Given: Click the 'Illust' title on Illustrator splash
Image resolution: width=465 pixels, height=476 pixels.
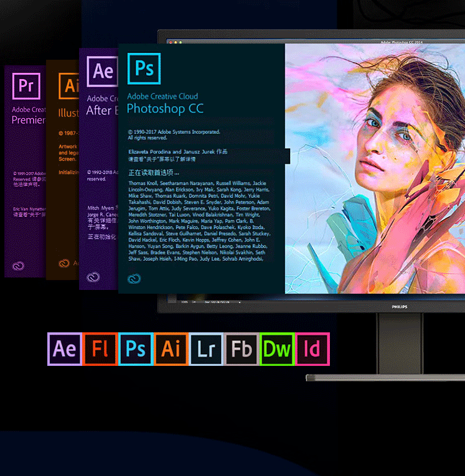Looking at the screenshot, I should (68, 113).
